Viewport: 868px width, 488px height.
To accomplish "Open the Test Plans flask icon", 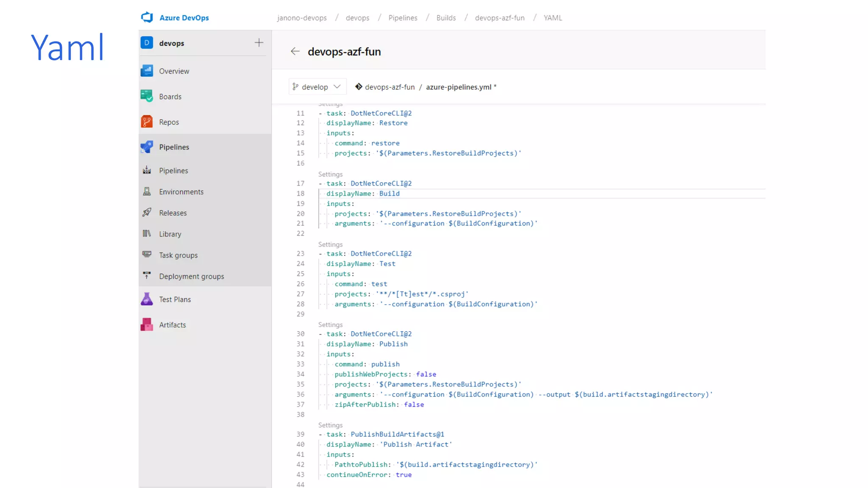I will [x=147, y=299].
